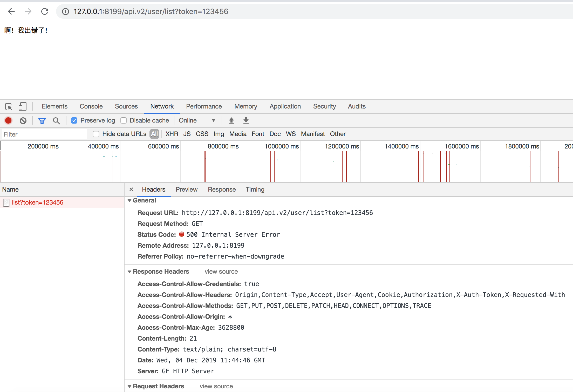Open the Online throttling dropdown

tap(197, 120)
